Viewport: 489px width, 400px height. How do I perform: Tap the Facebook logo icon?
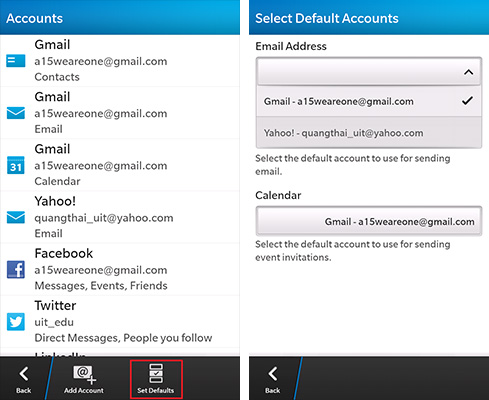(x=16, y=269)
